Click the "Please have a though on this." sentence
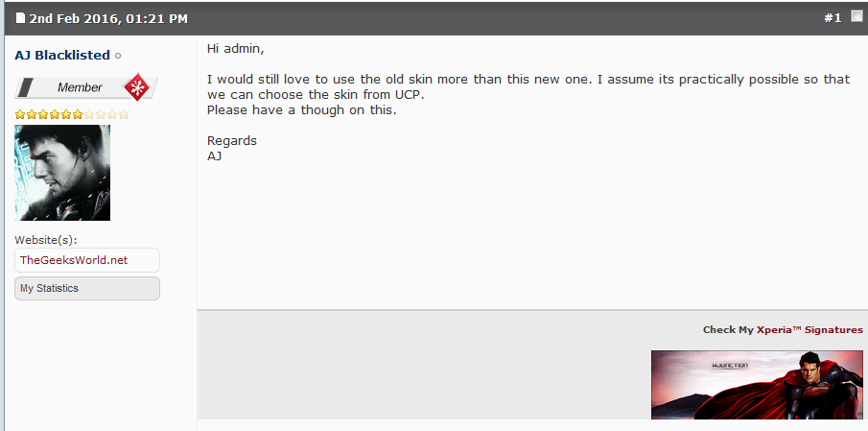Viewport: 868px width, 431px height. [301, 110]
